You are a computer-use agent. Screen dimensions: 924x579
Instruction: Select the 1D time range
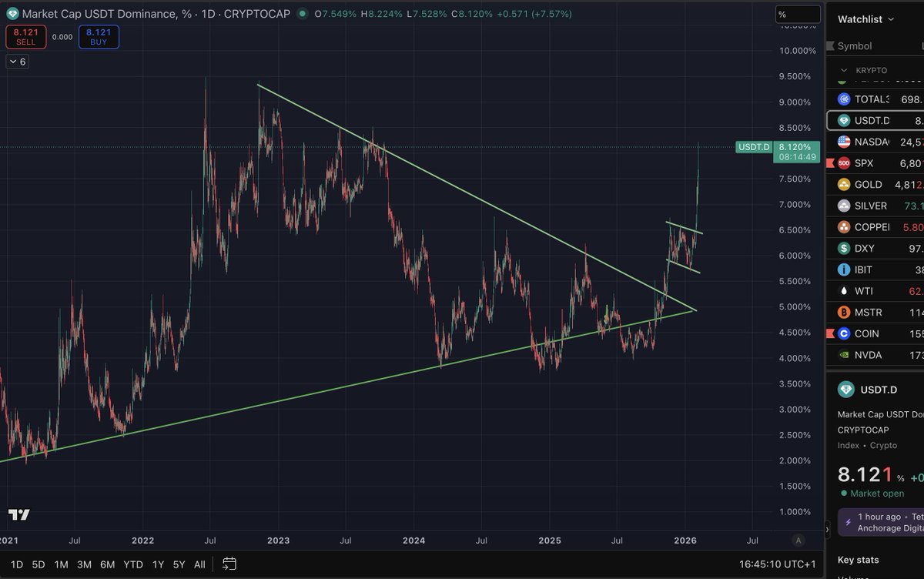[x=17, y=564]
